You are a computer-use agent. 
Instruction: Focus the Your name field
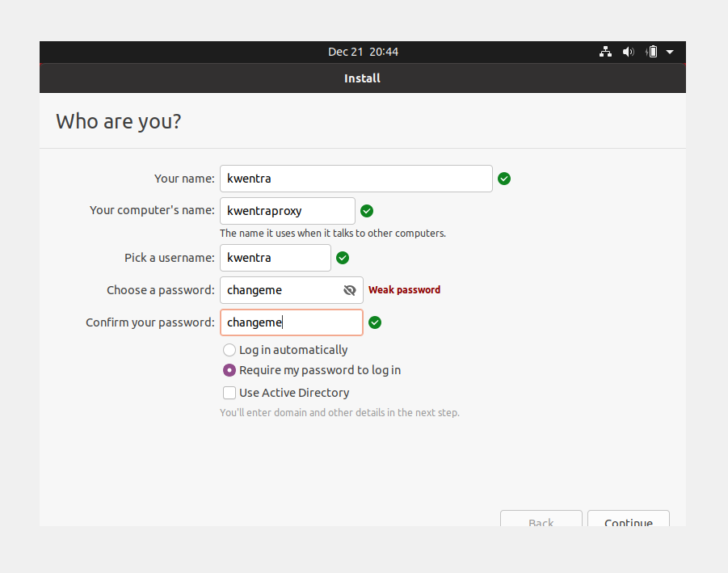[x=356, y=179]
